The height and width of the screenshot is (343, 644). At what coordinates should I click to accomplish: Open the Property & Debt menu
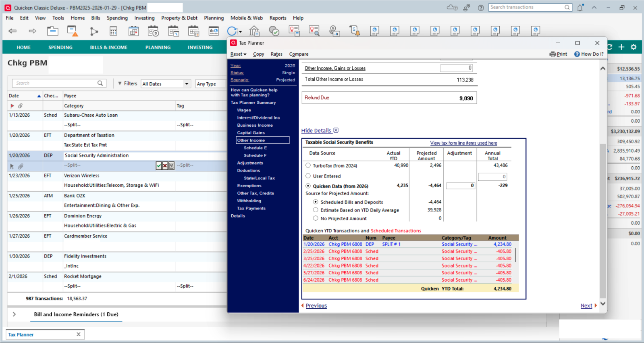pos(179,18)
